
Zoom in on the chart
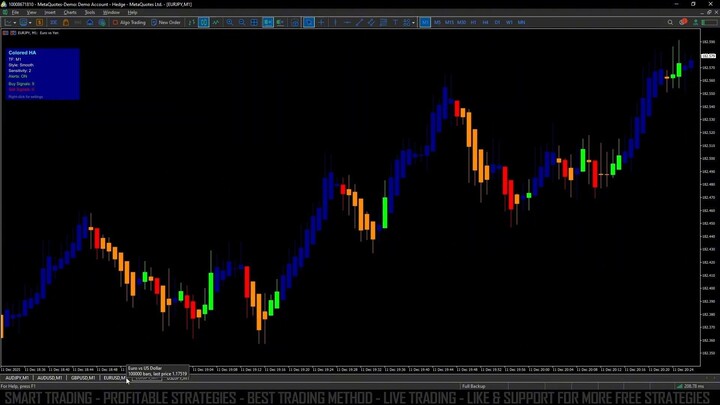(x=230, y=22)
